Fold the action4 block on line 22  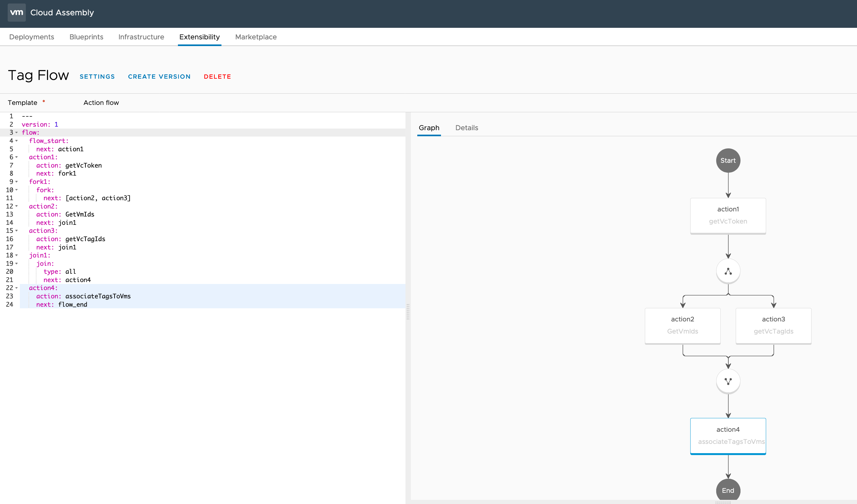16,288
